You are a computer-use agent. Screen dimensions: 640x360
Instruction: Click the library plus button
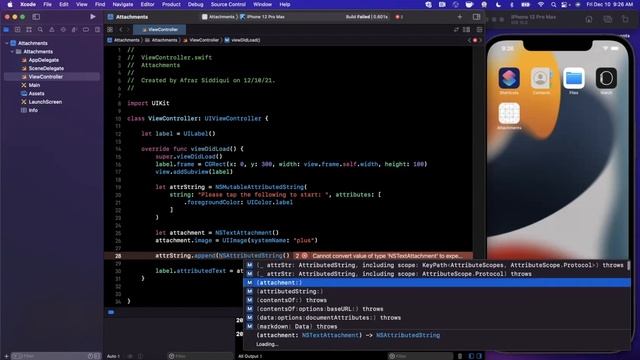point(460,17)
